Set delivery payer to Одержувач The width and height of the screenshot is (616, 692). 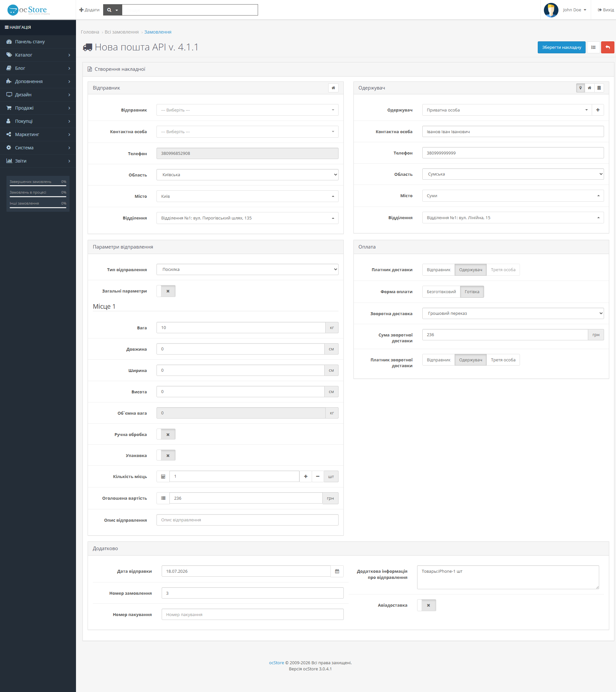click(471, 270)
